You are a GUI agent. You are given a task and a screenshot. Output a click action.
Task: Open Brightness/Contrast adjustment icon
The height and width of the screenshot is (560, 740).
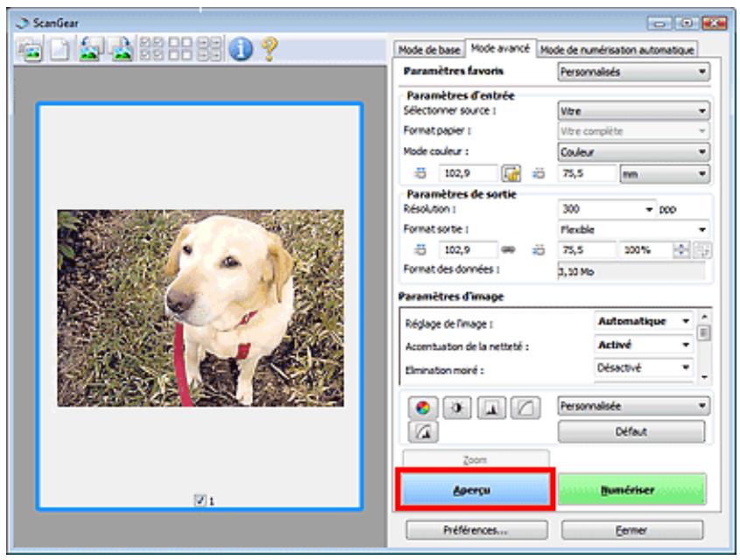(x=457, y=407)
